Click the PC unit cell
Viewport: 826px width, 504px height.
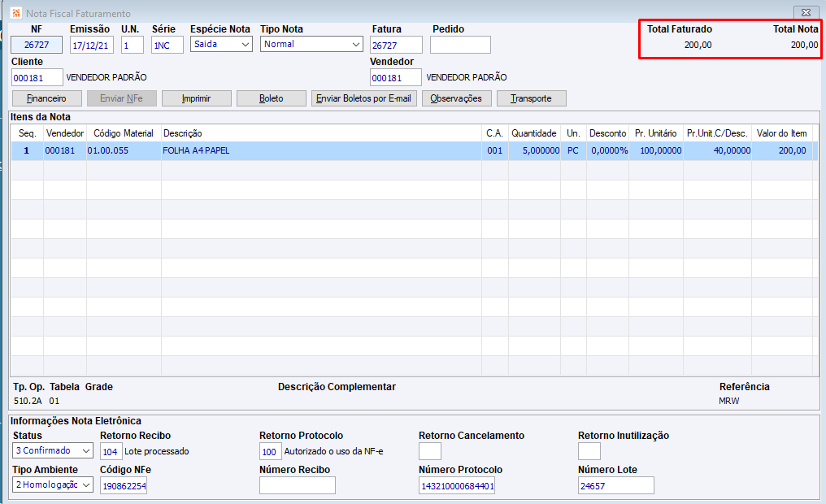click(x=574, y=150)
